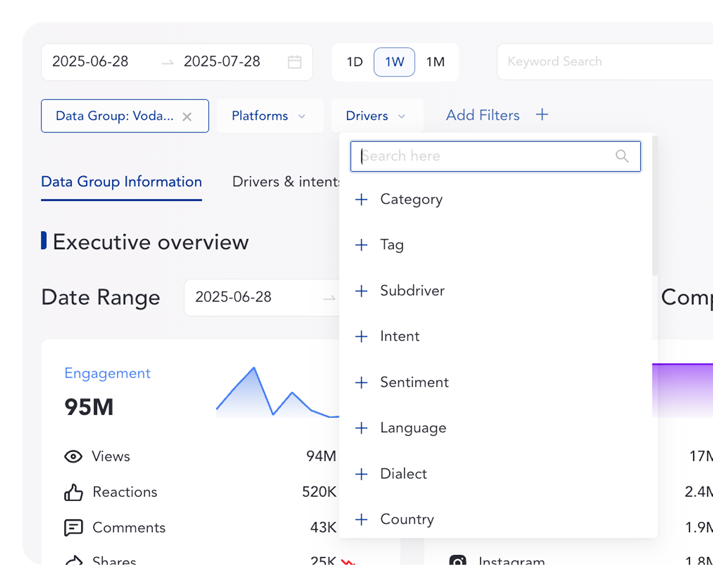The image size is (713, 588).
Task: Click the eye icon next to Views
Action: pos(73,457)
